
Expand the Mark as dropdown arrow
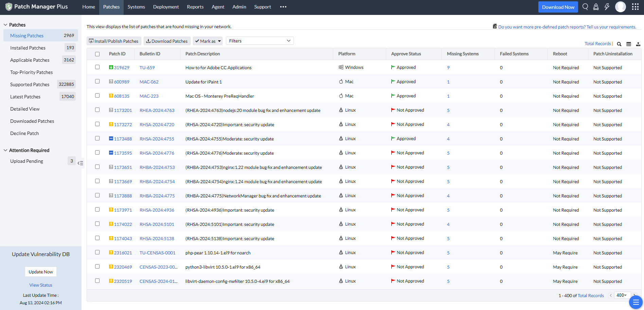click(220, 41)
